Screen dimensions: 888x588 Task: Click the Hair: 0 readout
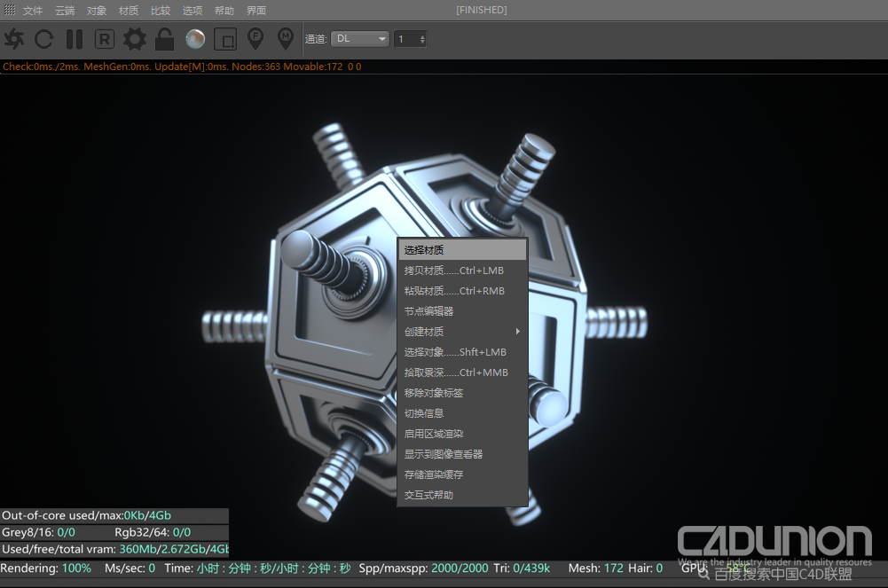point(646,568)
